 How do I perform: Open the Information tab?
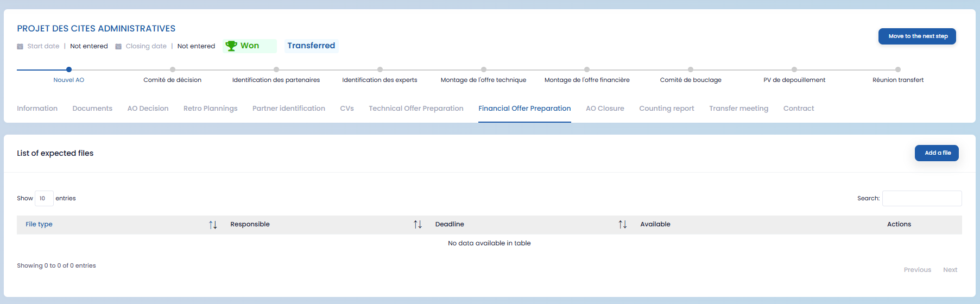(x=37, y=109)
